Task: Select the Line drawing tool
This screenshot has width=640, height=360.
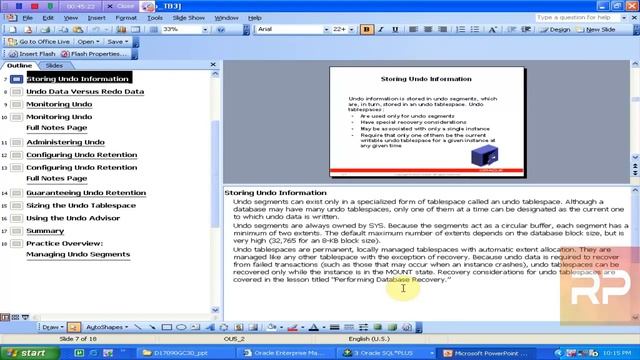Action: 138,327
